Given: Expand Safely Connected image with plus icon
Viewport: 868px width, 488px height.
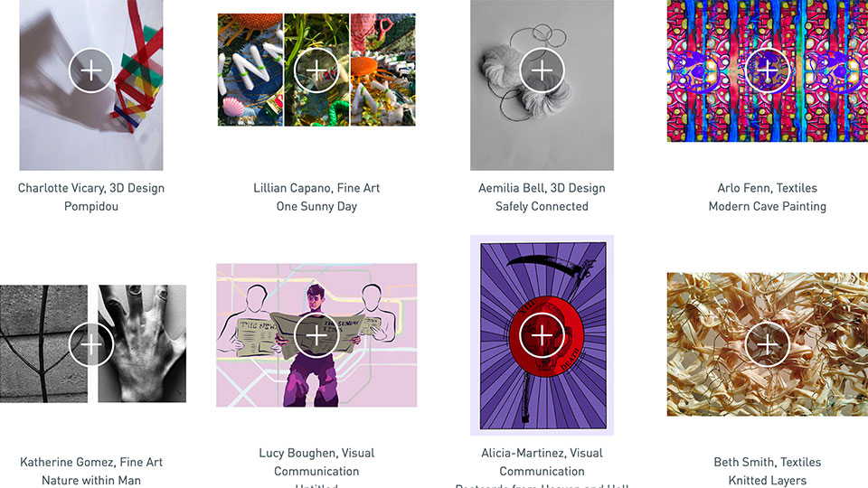Looking at the screenshot, I should [x=542, y=70].
